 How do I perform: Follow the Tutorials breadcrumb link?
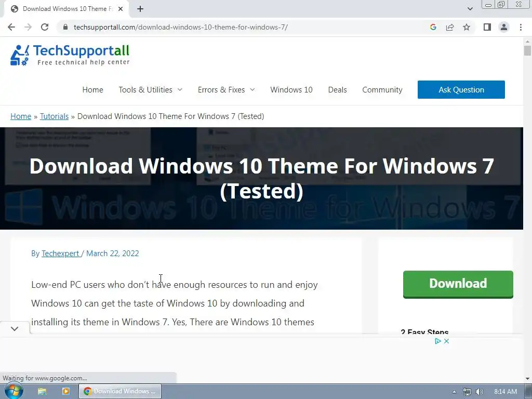[54, 116]
